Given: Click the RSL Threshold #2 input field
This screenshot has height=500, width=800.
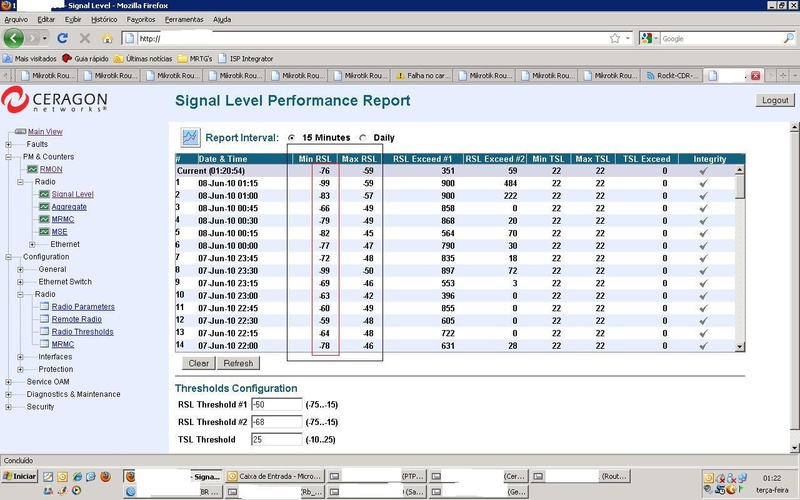Looking at the screenshot, I should pos(277,422).
